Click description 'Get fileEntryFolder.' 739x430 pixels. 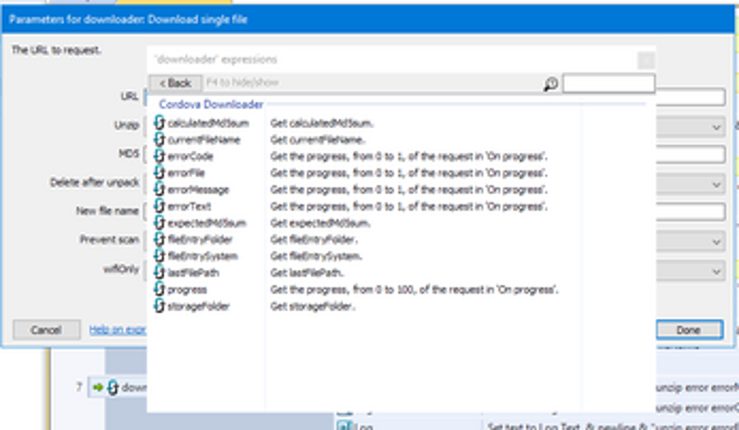coord(314,240)
